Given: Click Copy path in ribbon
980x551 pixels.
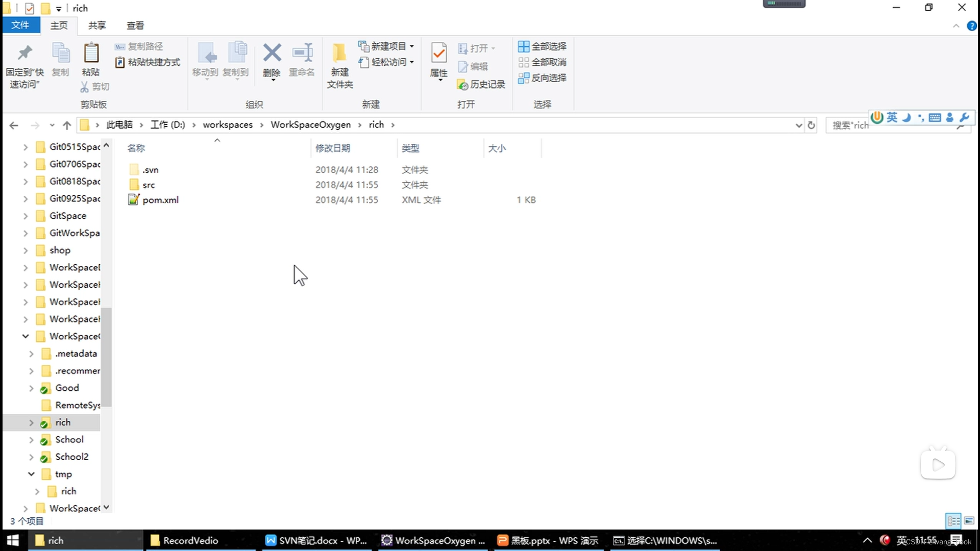Looking at the screenshot, I should (139, 46).
